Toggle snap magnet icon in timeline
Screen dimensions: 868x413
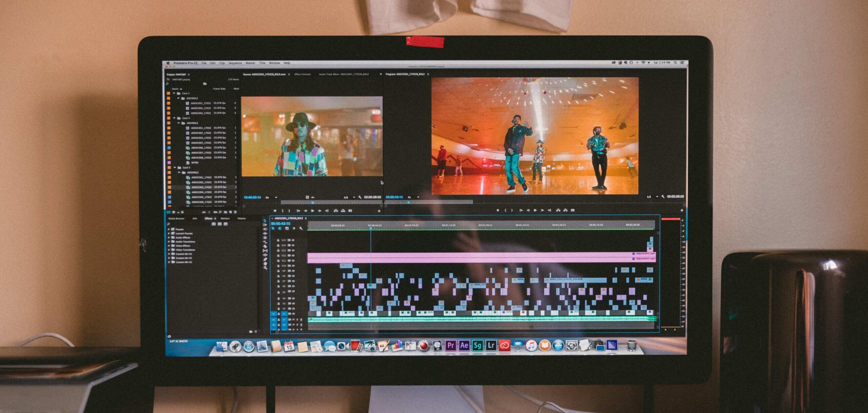(280, 228)
